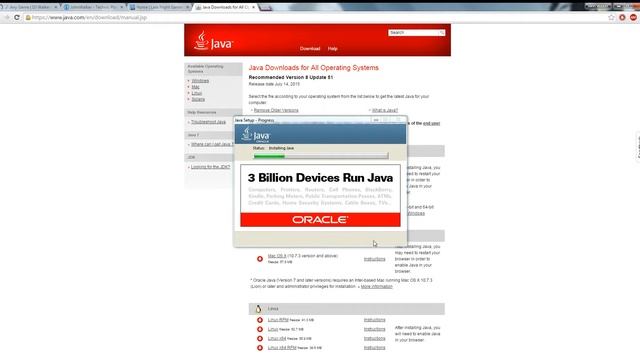Open a new browser tab
This screenshot has width=640, height=360.
(266, 8)
